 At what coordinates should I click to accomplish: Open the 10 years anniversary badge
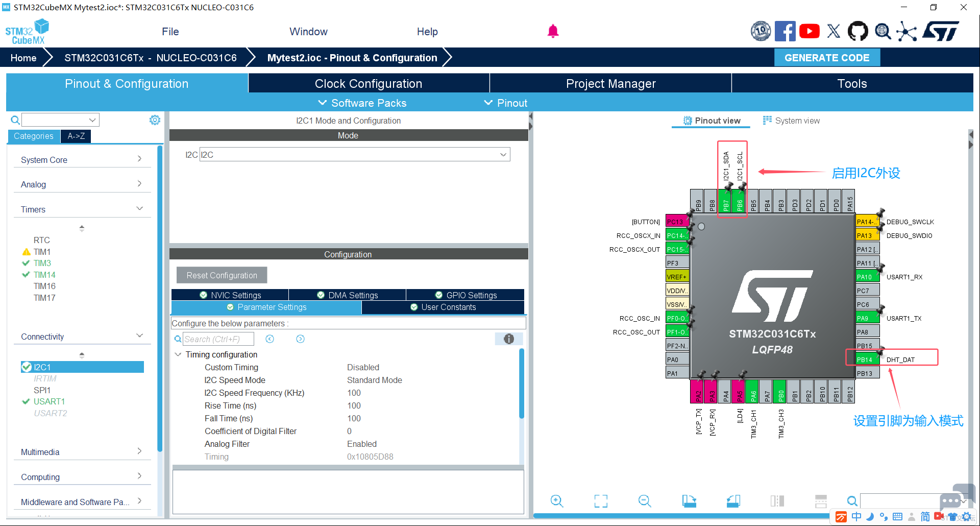click(761, 31)
